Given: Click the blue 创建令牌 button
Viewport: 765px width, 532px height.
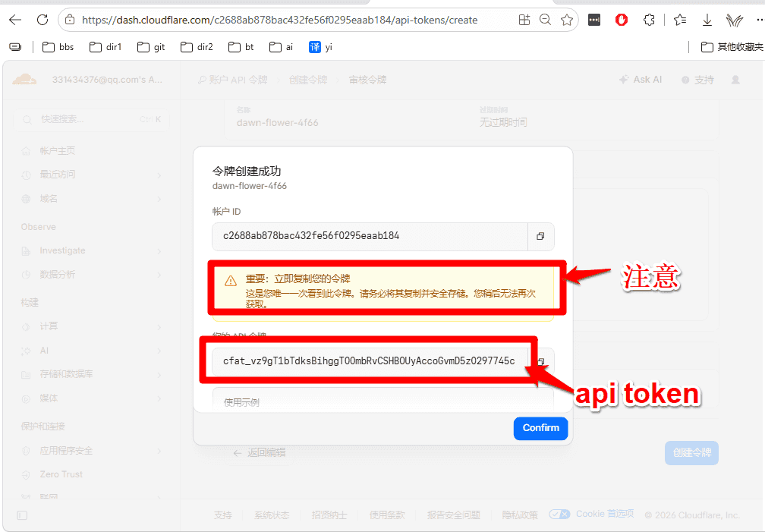Looking at the screenshot, I should click(691, 453).
